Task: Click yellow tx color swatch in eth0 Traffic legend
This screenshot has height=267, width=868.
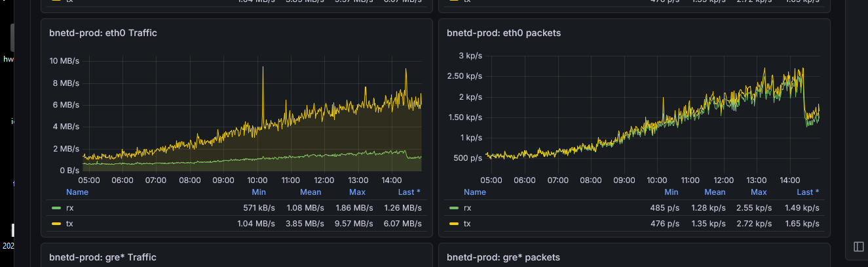Action: click(x=56, y=224)
